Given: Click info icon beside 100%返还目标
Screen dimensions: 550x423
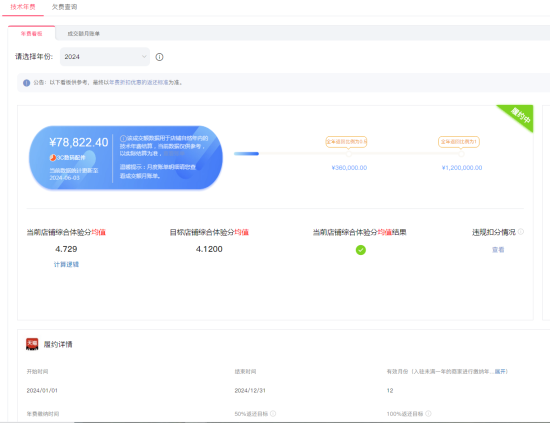Looking at the screenshot, I should pyautogui.click(x=428, y=414).
